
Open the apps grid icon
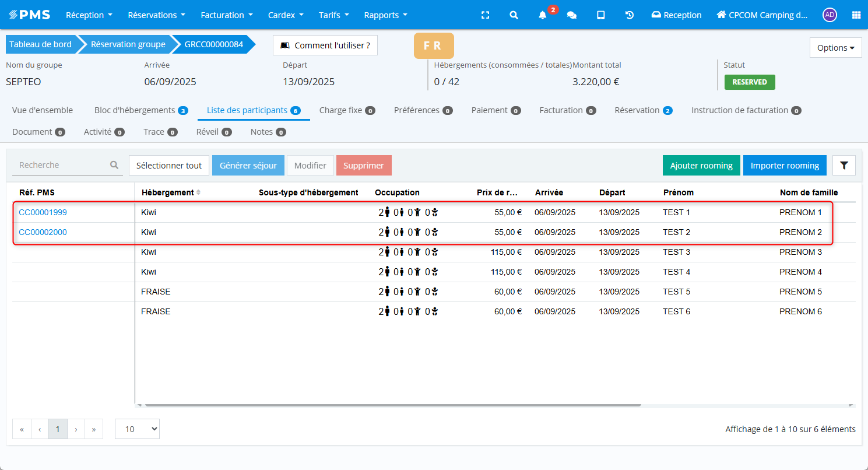coord(856,15)
